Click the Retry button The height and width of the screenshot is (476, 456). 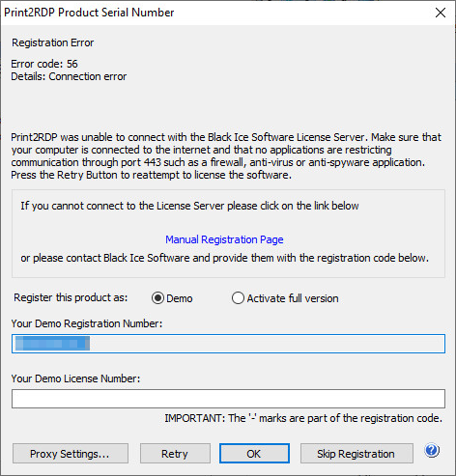[175, 454]
